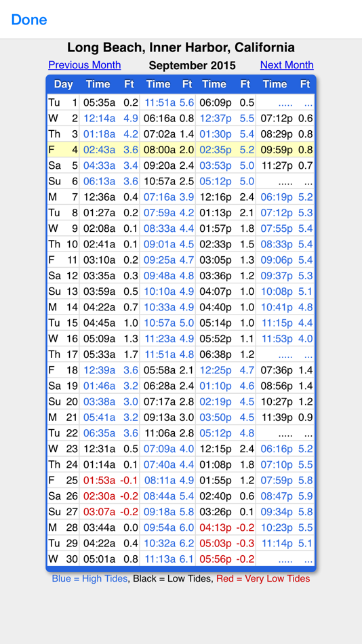362x644 pixels.
Task: Select the 03:38a time on Sunday 20
Action: click(100, 402)
